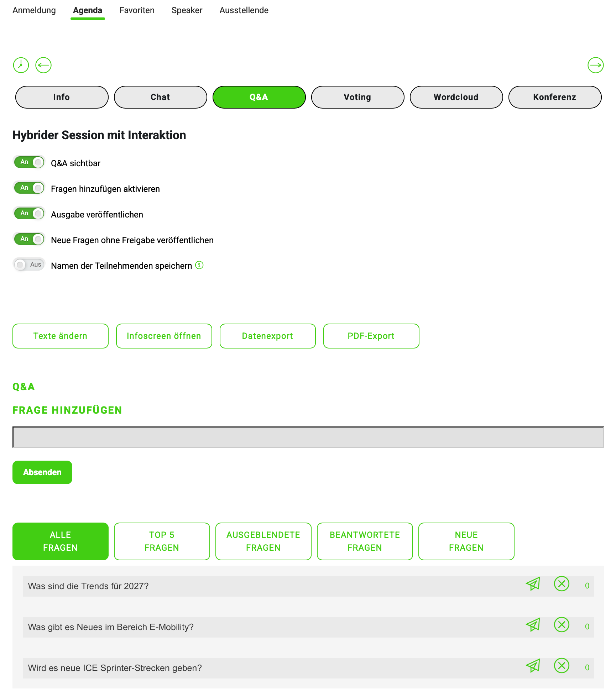616x697 pixels.
Task: Show Neue Fragen filter
Action: coord(466,541)
